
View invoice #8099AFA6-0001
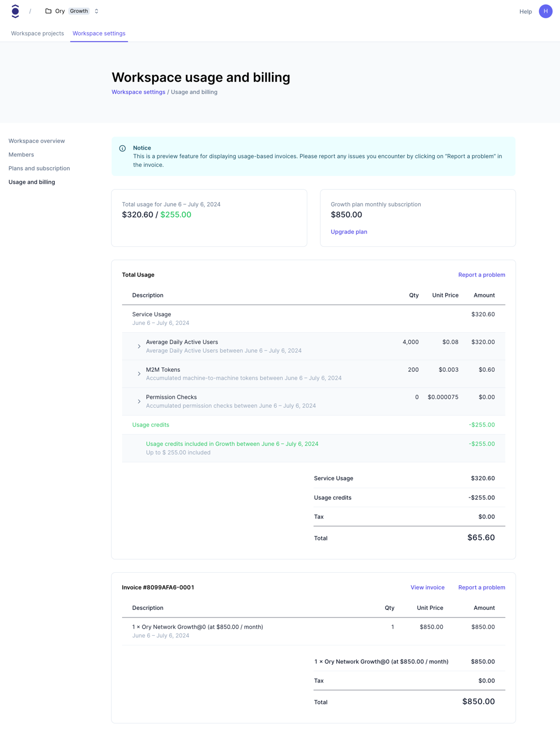pos(427,587)
